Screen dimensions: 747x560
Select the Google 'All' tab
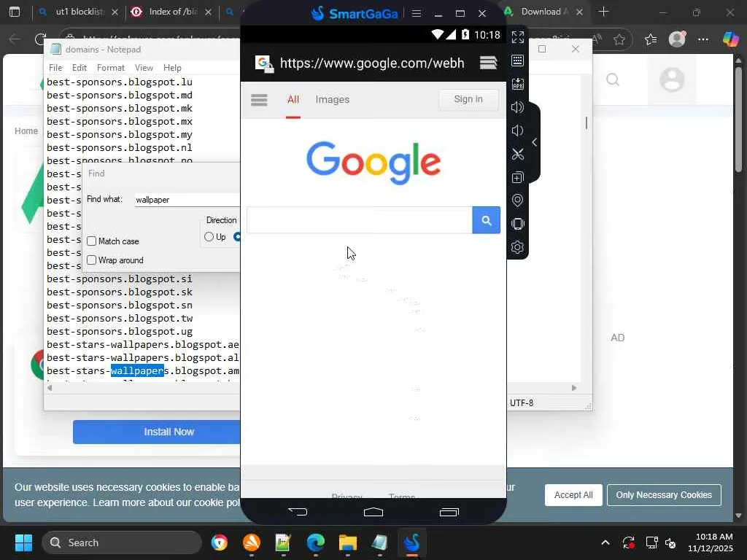click(293, 99)
